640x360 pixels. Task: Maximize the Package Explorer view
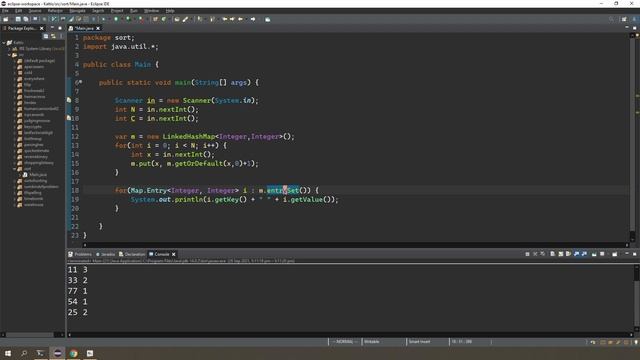(60, 28)
